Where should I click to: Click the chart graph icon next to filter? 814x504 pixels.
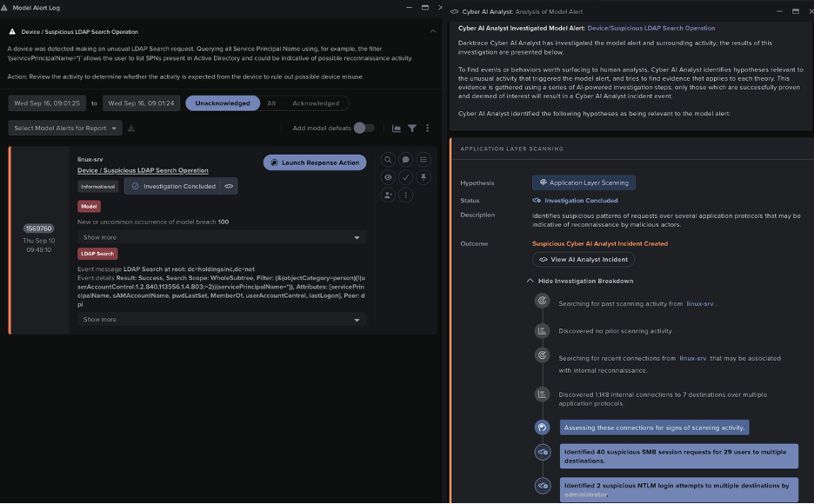click(396, 128)
